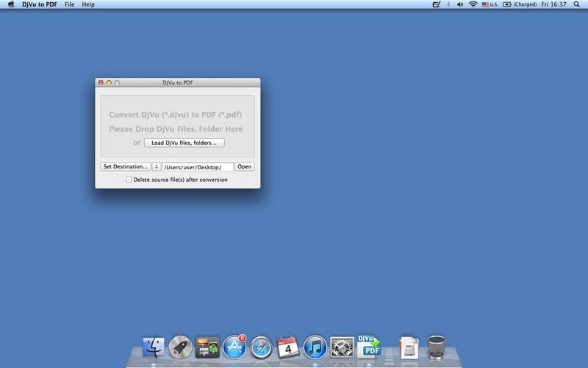Open the U.S. input source menu
This screenshot has width=588, height=368.
click(x=490, y=4)
